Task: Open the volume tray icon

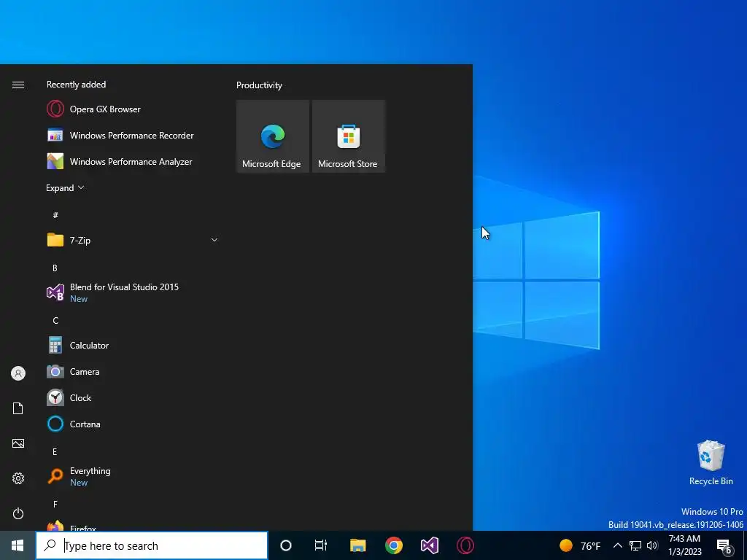Action: (652, 545)
